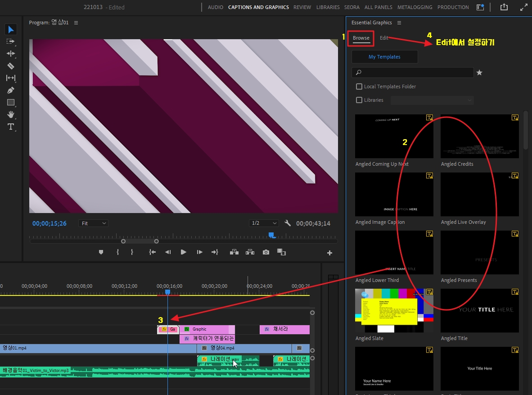Click the timeline playhead on time ruler
This screenshot has height=395, width=532.
pyautogui.click(x=167, y=292)
